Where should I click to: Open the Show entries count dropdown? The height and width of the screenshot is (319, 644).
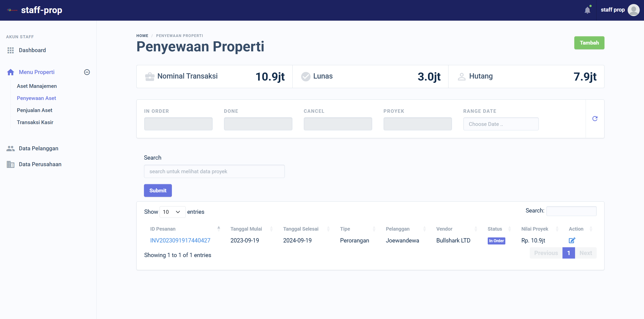(172, 212)
